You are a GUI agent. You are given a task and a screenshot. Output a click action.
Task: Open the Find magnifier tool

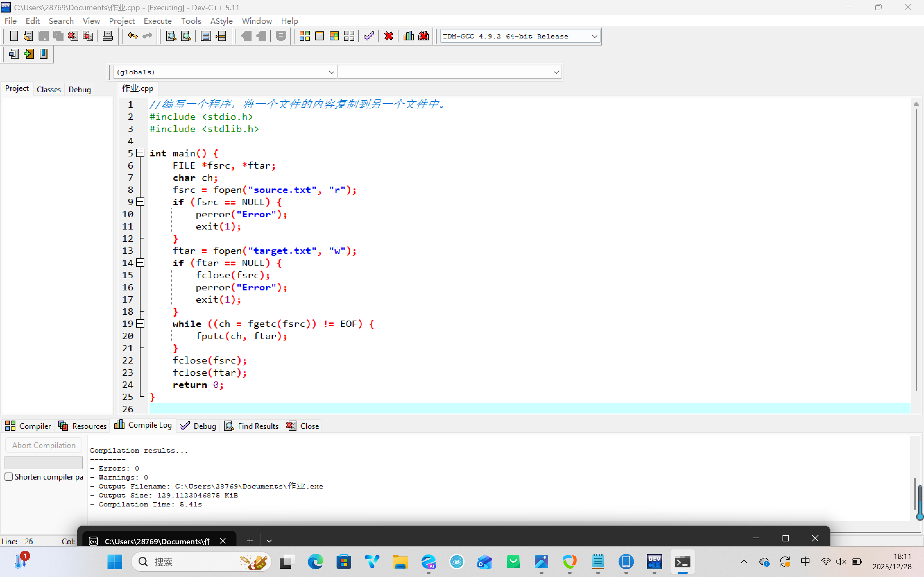[x=171, y=36]
